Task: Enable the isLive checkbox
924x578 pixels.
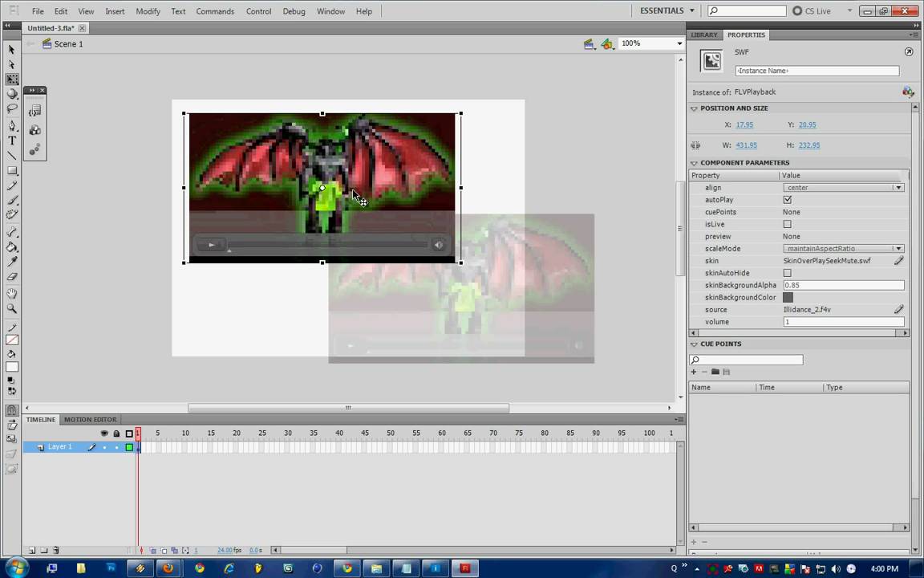Action: [x=788, y=224]
